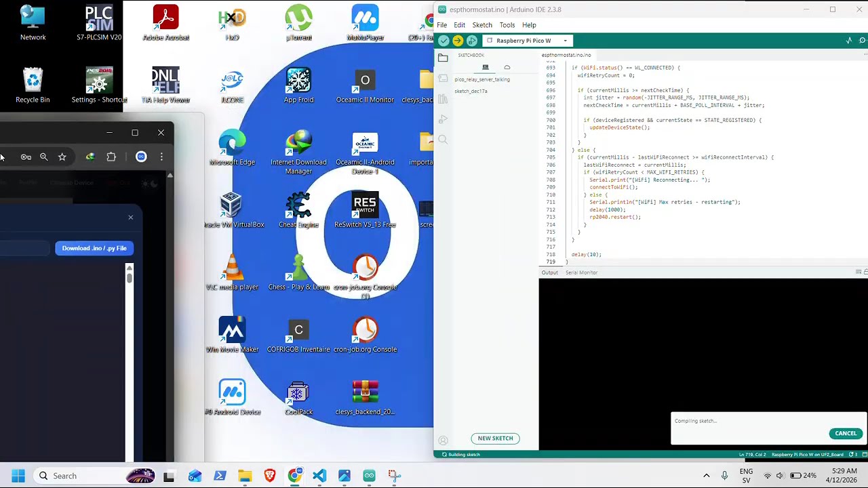Open Microsoft Edge desktop shortcut
The width and height of the screenshot is (868, 488).
tap(232, 148)
